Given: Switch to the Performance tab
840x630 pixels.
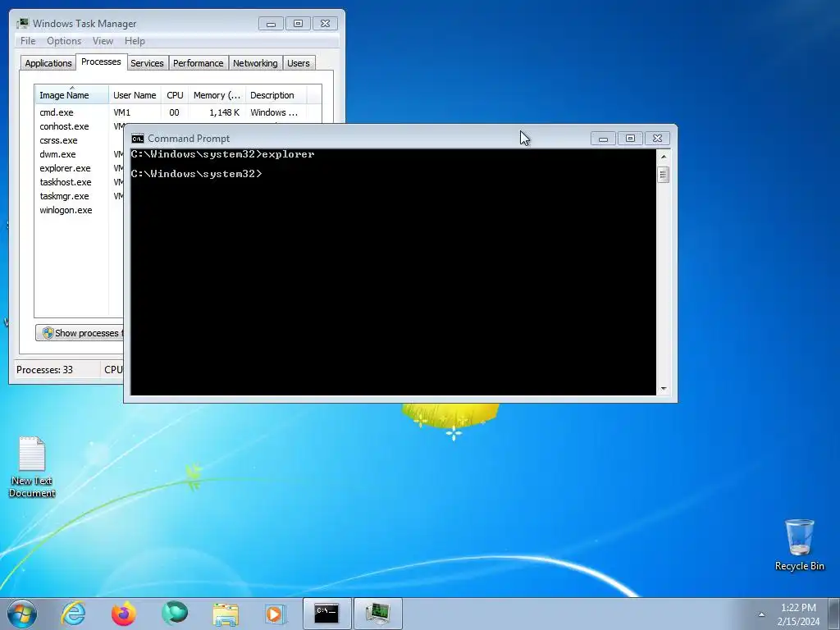Looking at the screenshot, I should 199,63.
